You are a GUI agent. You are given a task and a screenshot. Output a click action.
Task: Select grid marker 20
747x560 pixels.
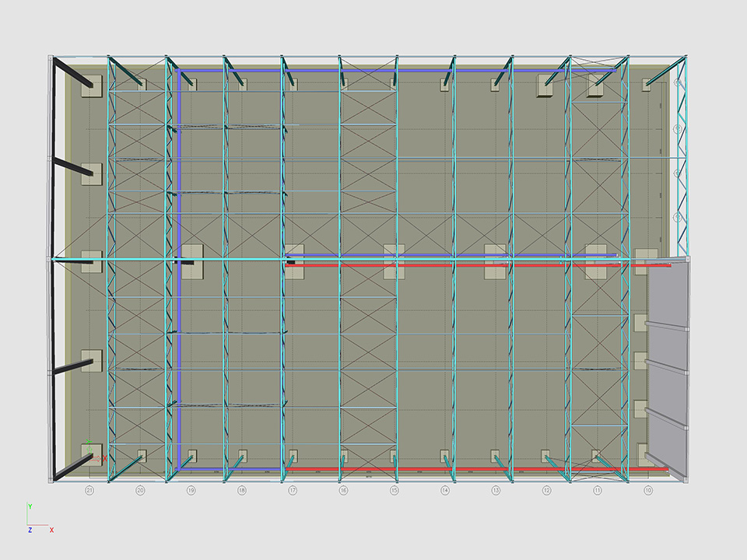(140, 491)
